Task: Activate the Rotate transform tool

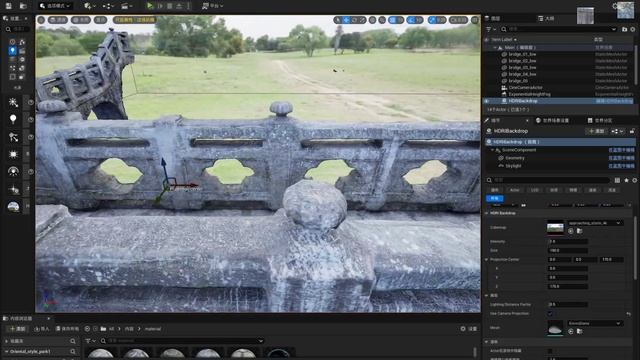Action: (x=354, y=20)
